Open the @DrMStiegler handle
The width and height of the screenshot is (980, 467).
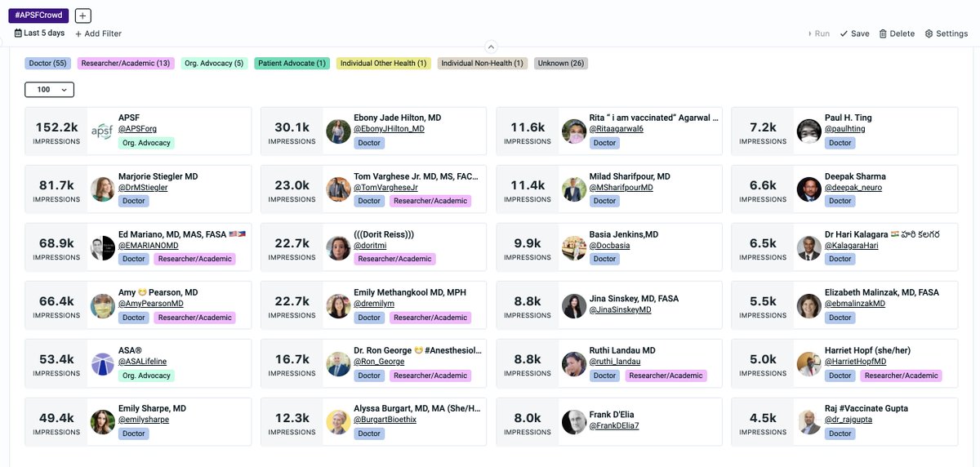[x=143, y=188]
